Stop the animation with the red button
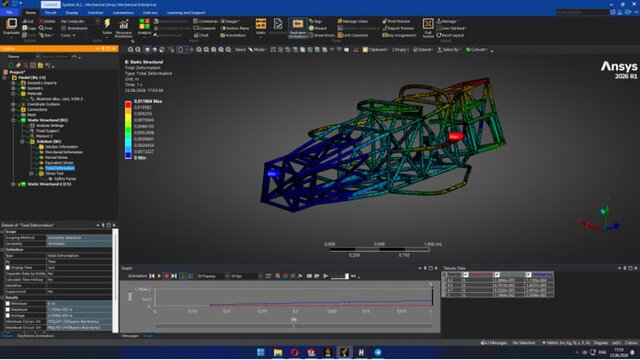The image size is (640, 360). point(167,276)
